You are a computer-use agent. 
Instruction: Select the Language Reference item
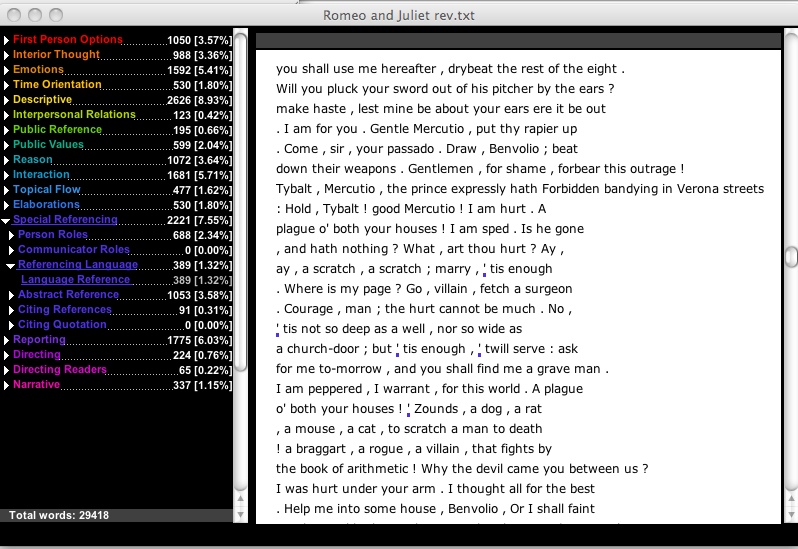point(75,279)
